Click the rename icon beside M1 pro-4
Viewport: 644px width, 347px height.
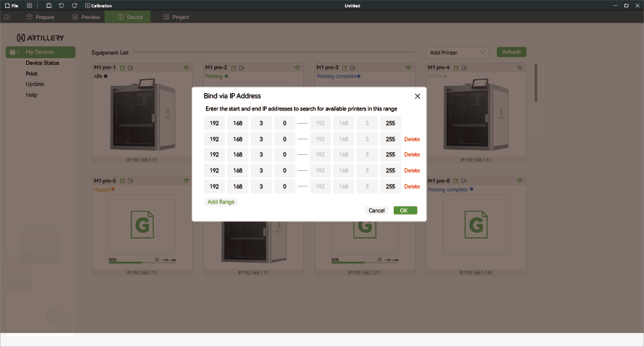(x=456, y=68)
